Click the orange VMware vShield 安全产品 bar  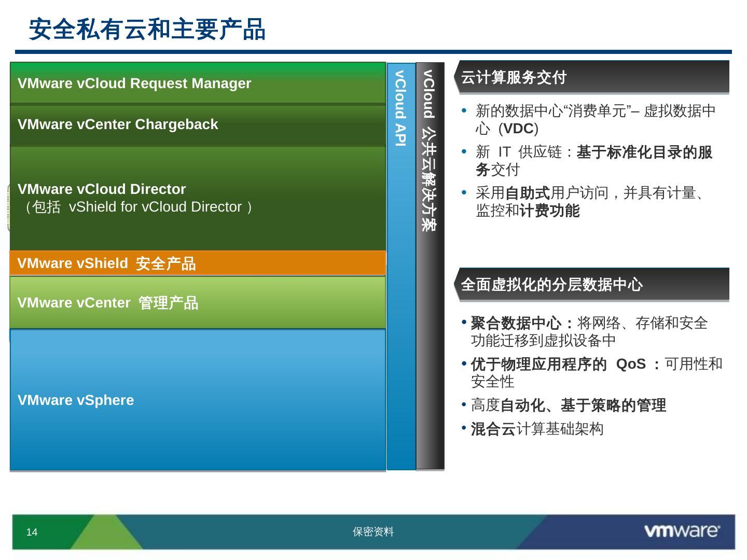[x=198, y=263]
